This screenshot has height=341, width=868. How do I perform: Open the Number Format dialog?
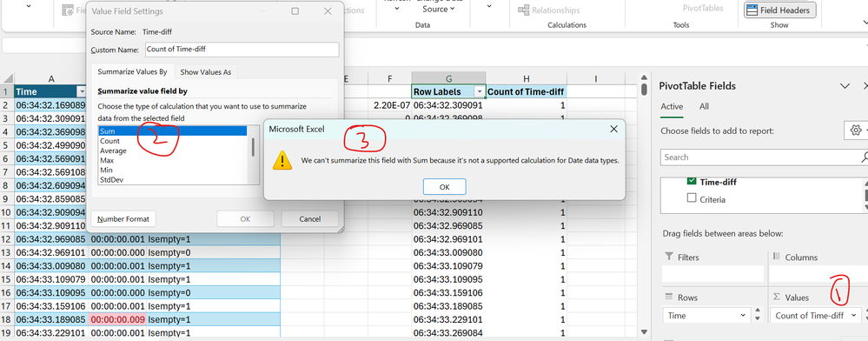pos(123,219)
